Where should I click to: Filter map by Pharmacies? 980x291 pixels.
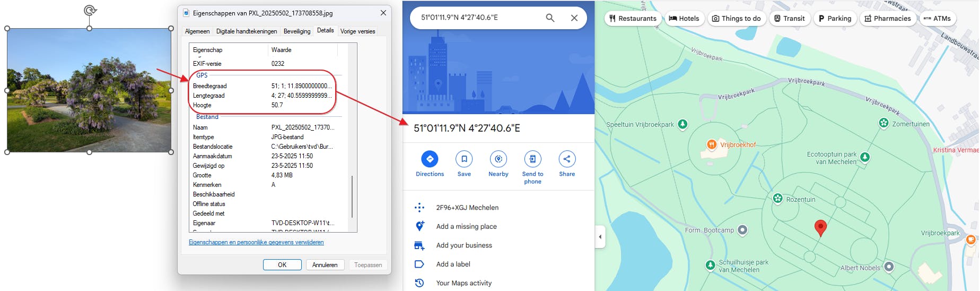point(888,18)
